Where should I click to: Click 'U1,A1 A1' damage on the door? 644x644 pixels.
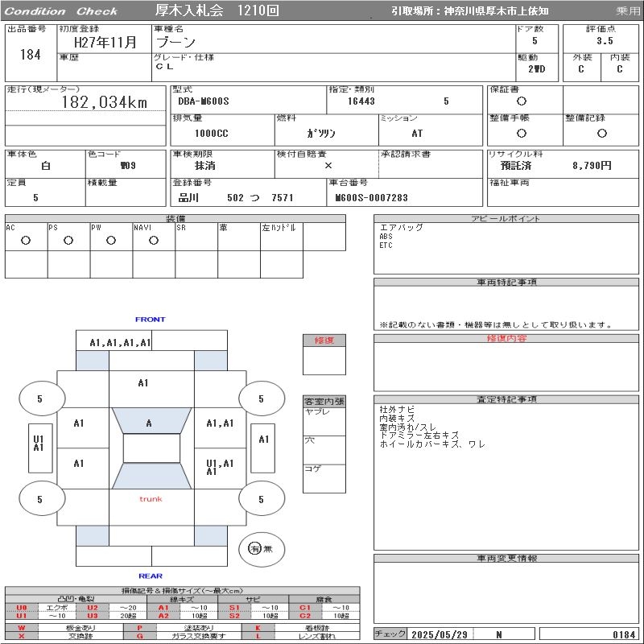220,468
